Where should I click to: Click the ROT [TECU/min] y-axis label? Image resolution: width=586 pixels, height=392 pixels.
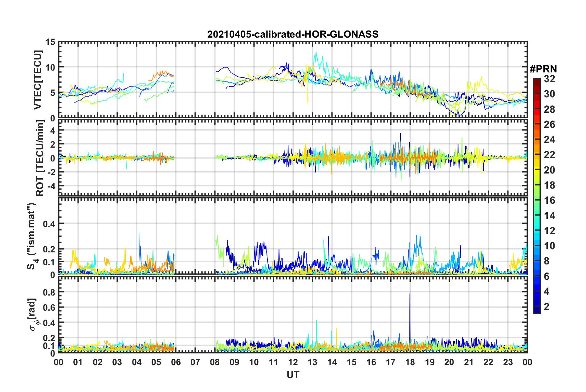click(x=40, y=158)
